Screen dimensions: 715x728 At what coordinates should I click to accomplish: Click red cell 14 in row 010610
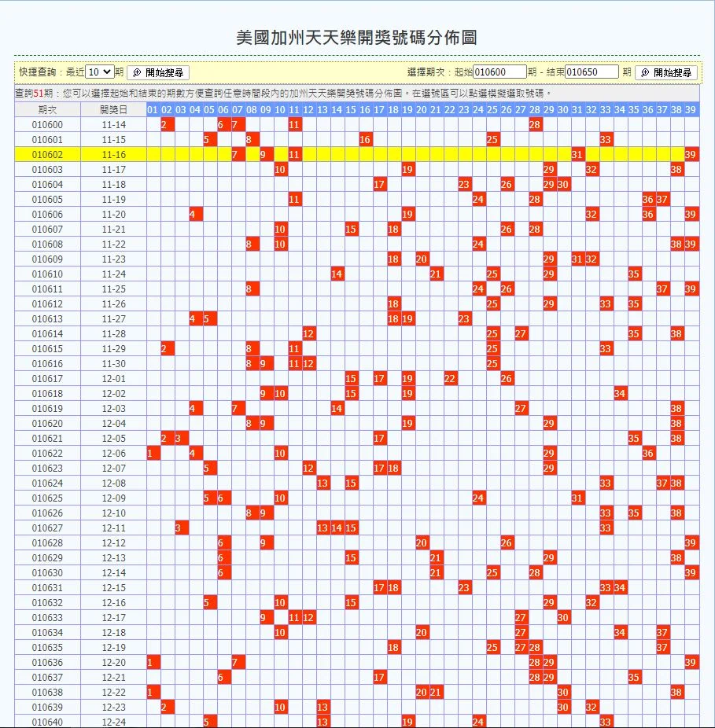pyautogui.click(x=337, y=274)
